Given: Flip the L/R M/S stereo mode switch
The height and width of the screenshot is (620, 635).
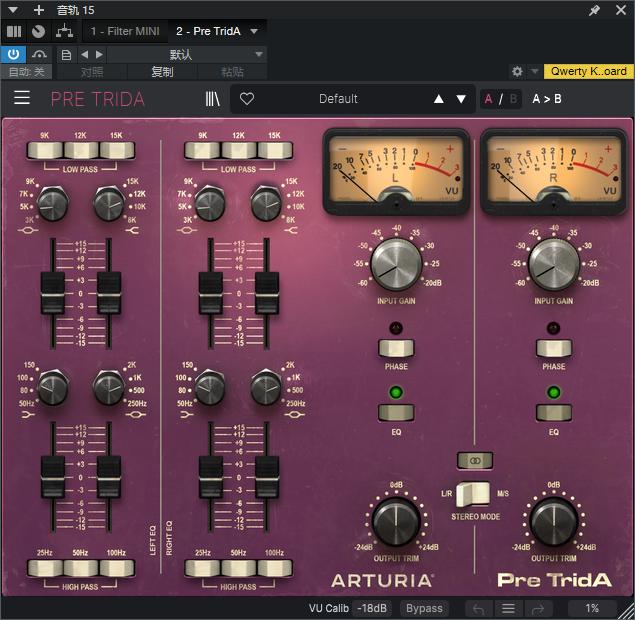Looking at the screenshot, I should 473,494.
